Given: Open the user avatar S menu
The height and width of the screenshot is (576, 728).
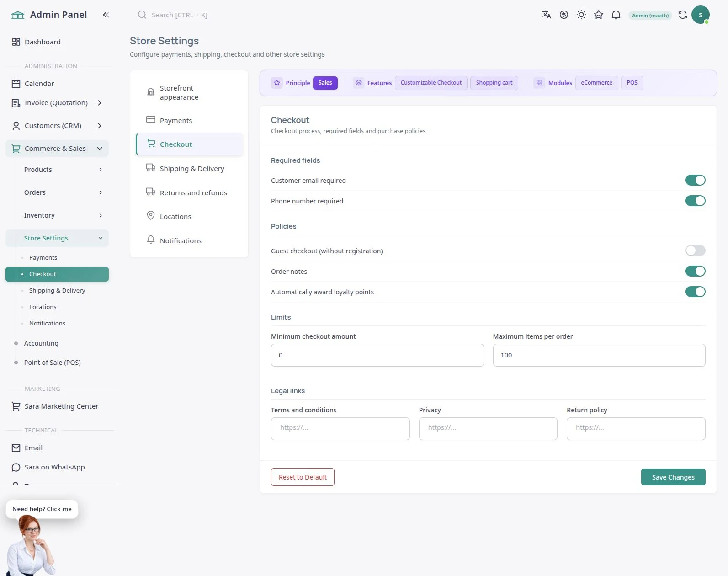Looking at the screenshot, I should pyautogui.click(x=701, y=15).
